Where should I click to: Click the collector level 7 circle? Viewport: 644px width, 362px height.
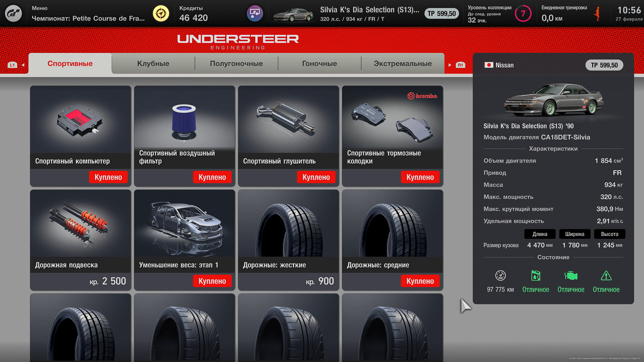523,13
